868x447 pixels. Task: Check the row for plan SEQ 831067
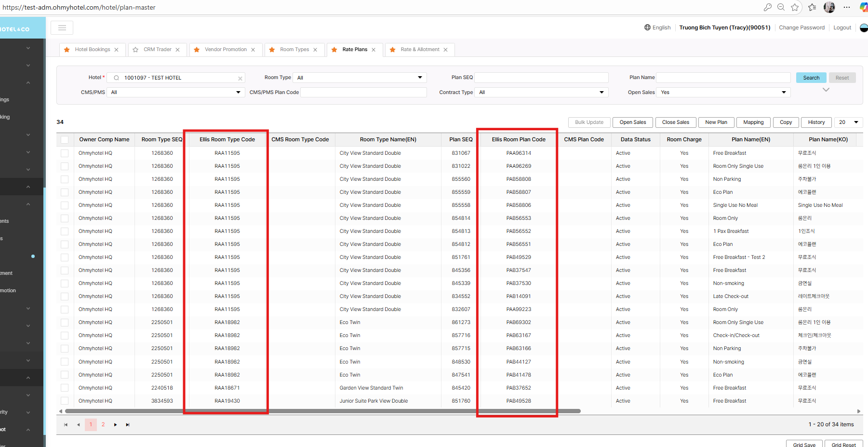coord(65,153)
